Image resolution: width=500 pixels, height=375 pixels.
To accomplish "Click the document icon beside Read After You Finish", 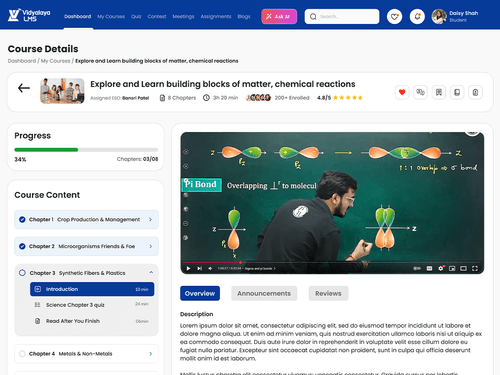I will point(37,321).
